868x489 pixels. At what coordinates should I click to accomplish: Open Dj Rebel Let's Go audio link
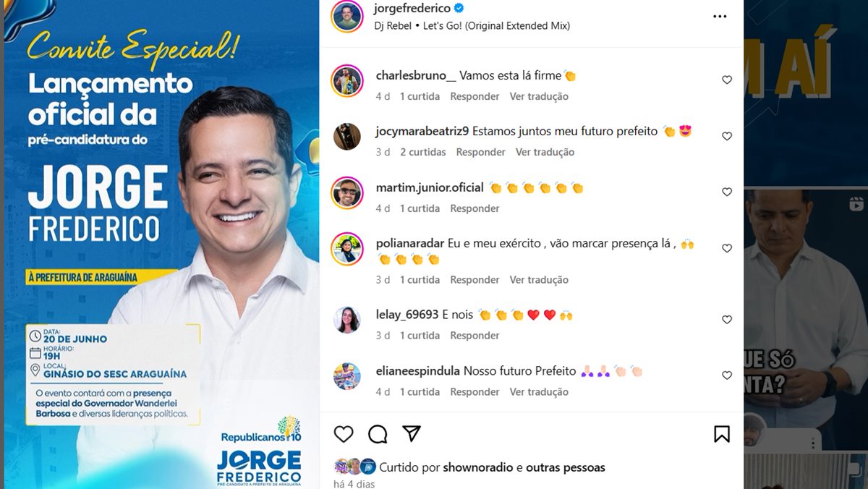tap(472, 26)
